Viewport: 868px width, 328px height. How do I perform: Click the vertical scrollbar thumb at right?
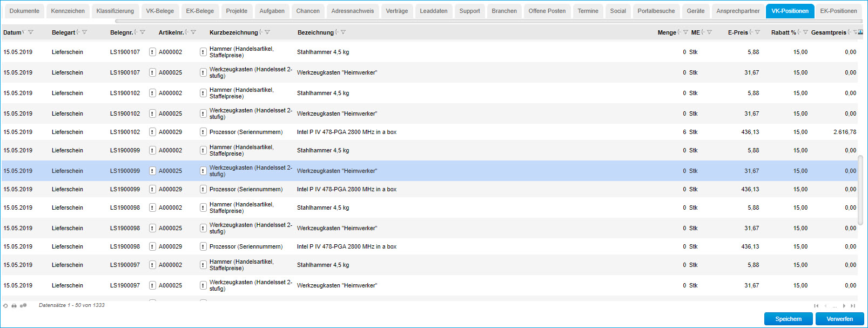(860, 190)
